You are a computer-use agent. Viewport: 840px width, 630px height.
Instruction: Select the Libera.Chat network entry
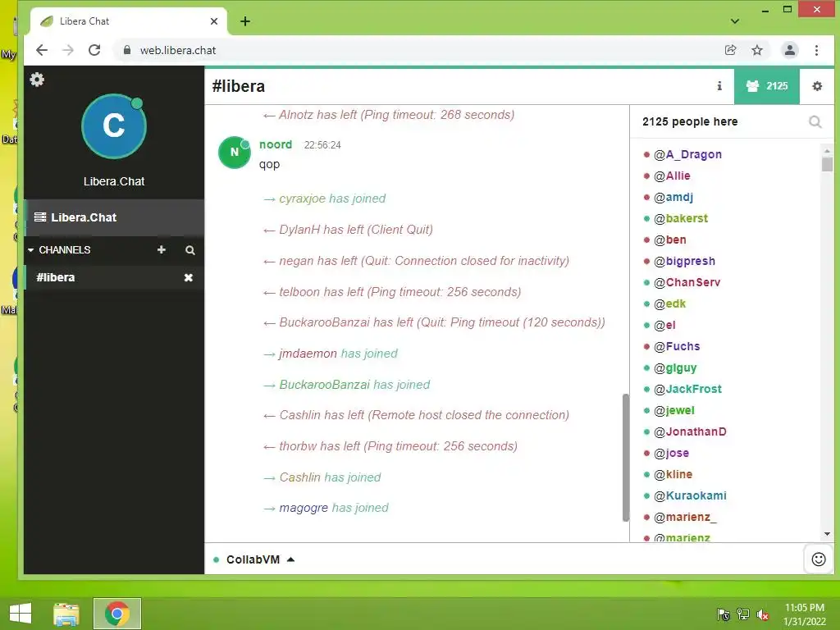[x=113, y=217]
